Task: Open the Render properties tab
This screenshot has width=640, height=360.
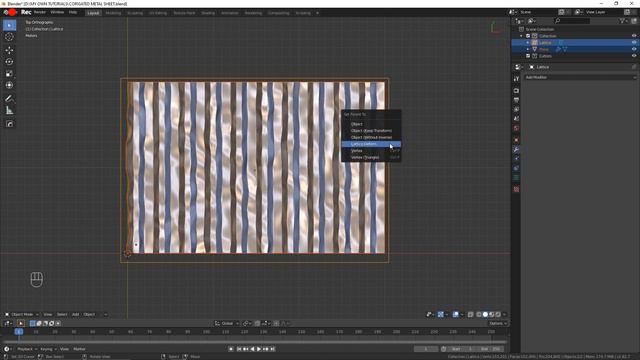Action: (516, 91)
